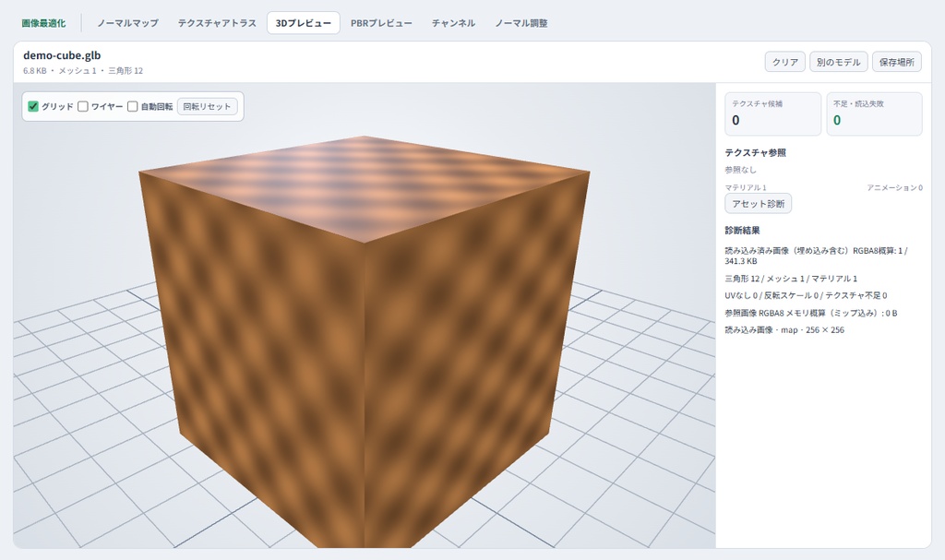Image resolution: width=945 pixels, height=560 pixels.
Task: Open the ノーマルマップ tab
Action: coord(127,23)
